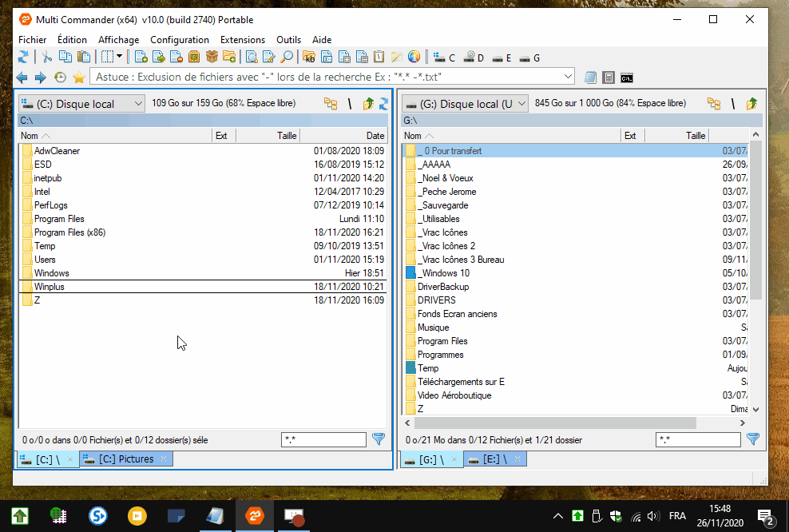789x532 pixels.
Task: Close the [C:] Pictures tab
Action: [x=164, y=459]
